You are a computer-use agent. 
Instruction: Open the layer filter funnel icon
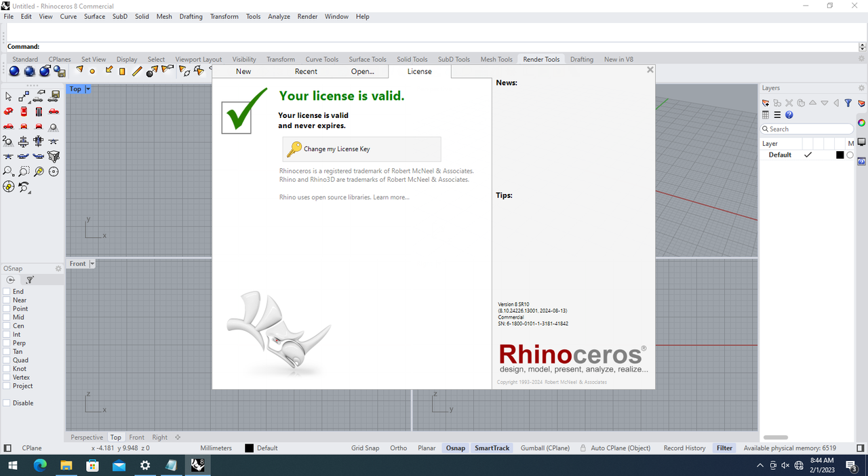[848, 103]
